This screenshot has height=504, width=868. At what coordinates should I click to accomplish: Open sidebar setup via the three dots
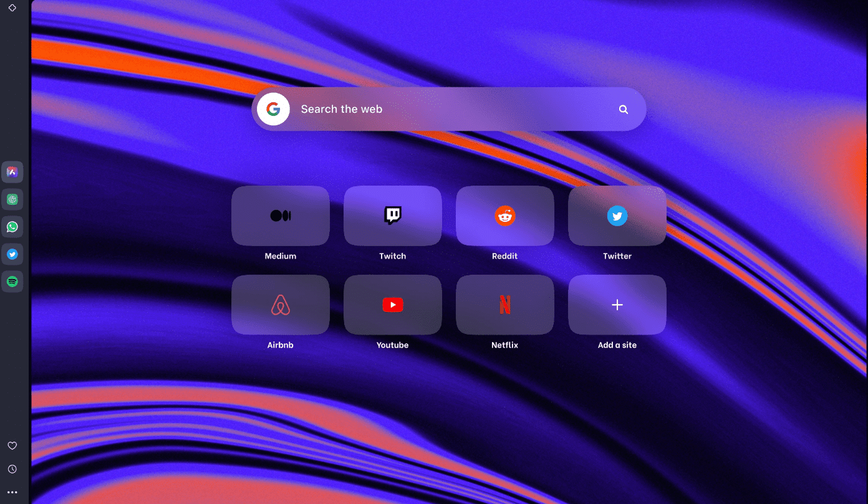click(12, 492)
